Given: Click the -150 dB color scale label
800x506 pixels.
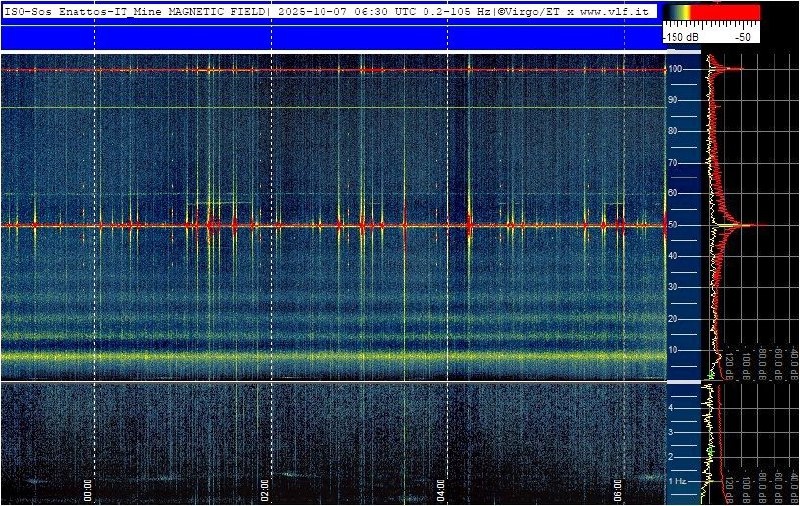Looking at the screenshot, I should coord(680,37).
